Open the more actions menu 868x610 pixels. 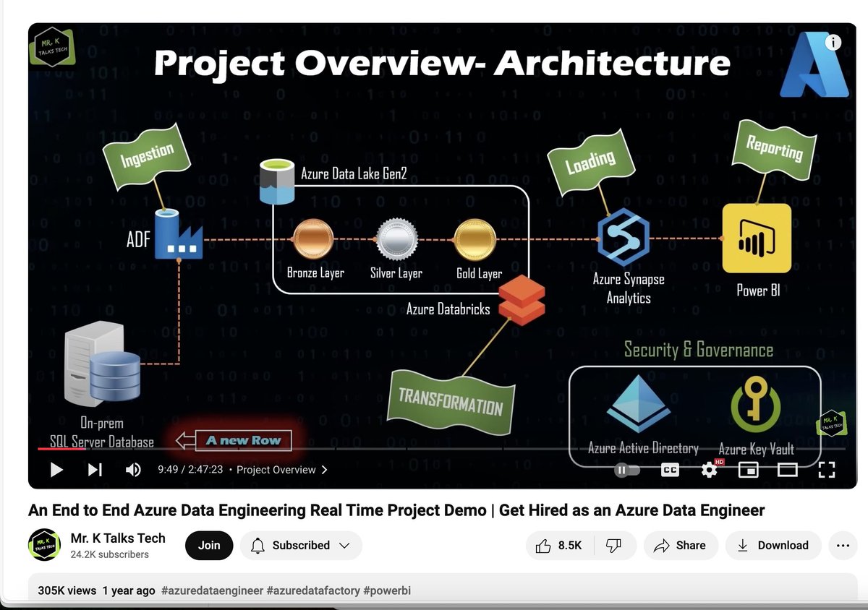coord(843,546)
